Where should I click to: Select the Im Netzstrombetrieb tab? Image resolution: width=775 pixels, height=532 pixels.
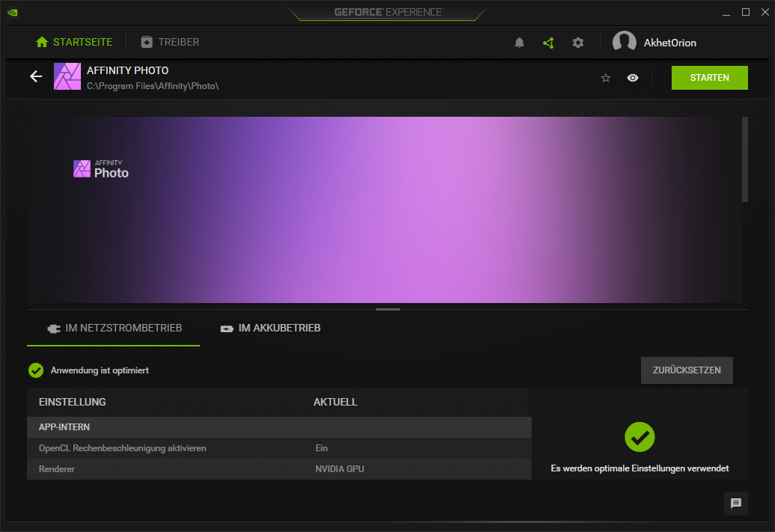(x=114, y=328)
